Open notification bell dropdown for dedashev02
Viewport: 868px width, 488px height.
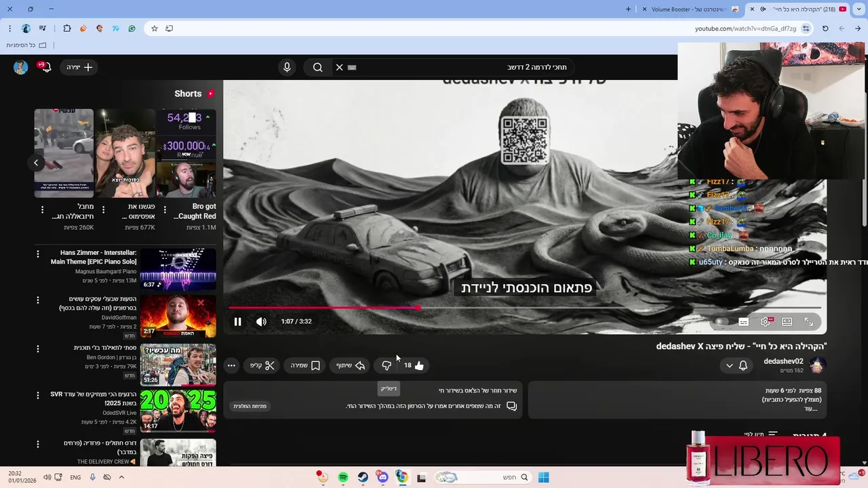(x=736, y=365)
